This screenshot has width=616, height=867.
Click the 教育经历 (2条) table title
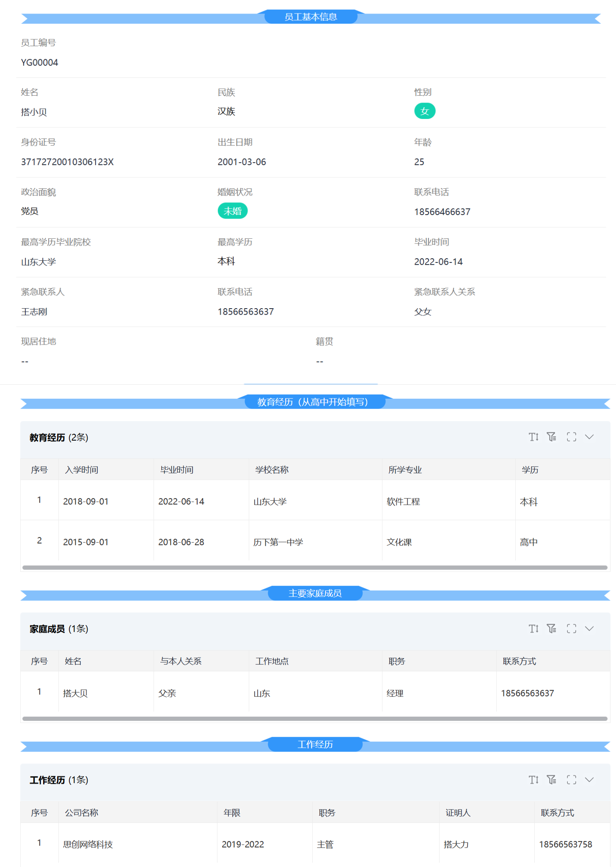[x=59, y=438]
